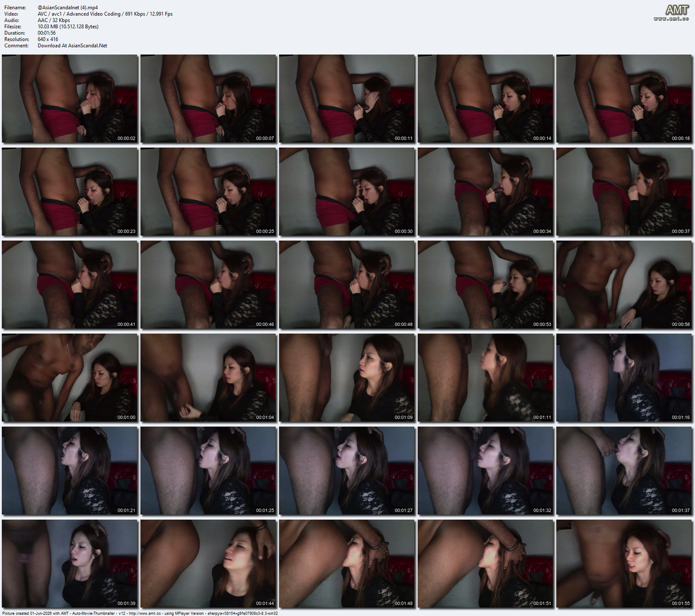The image size is (695, 616).
Task: Click the thumbnail stamped 00:01:39
Action: coord(69,564)
